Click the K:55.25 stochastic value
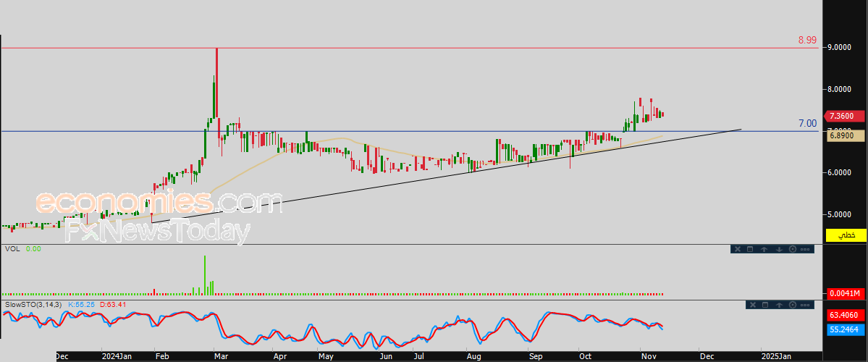The width and height of the screenshot is (868, 362). 81,304
